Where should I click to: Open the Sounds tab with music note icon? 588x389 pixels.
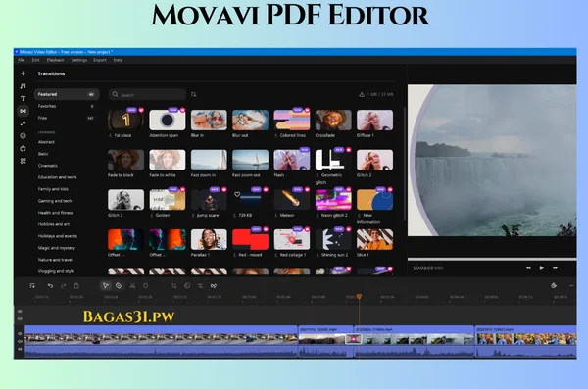23,86
